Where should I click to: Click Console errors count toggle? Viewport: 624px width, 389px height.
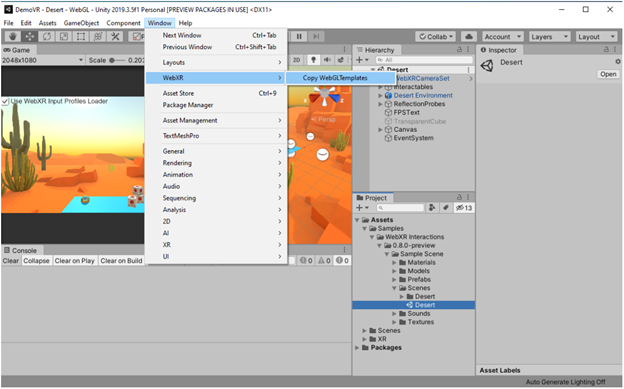(x=342, y=260)
